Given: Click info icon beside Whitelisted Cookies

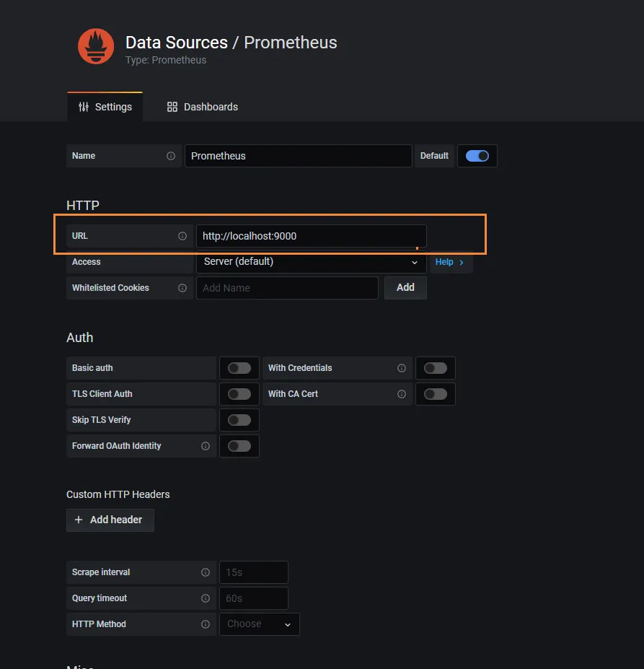Looking at the screenshot, I should [x=182, y=288].
